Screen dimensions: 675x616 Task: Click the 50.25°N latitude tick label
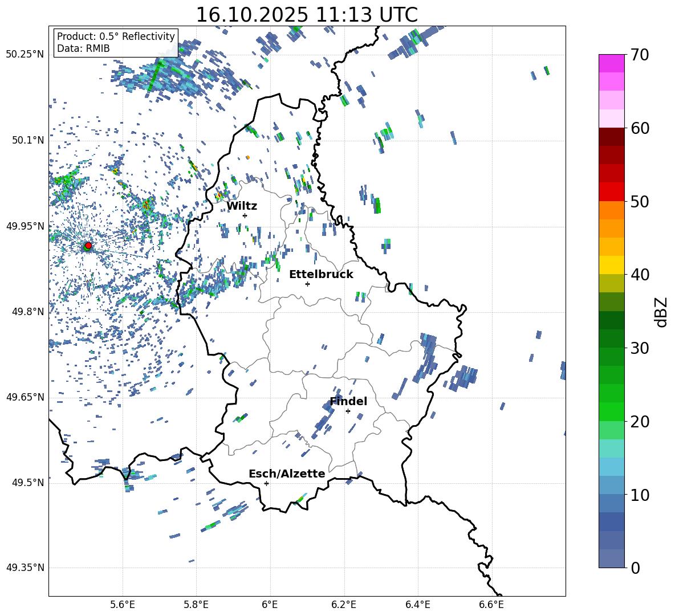[25, 54]
